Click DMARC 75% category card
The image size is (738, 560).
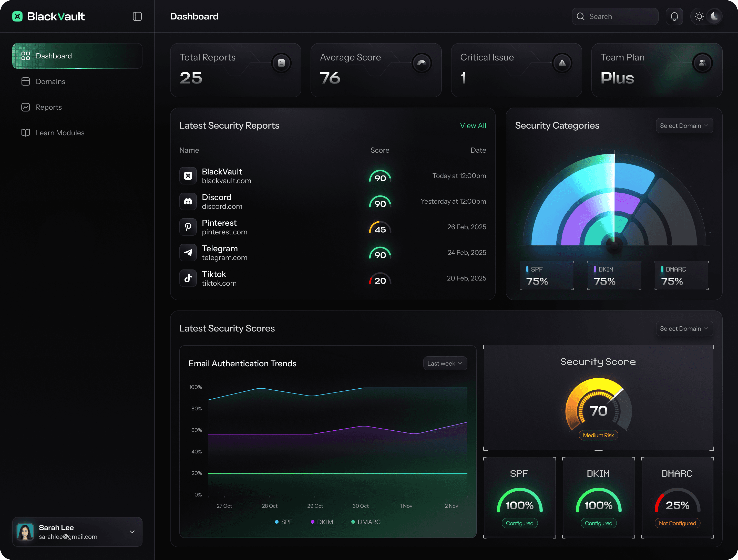click(x=682, y=275)
